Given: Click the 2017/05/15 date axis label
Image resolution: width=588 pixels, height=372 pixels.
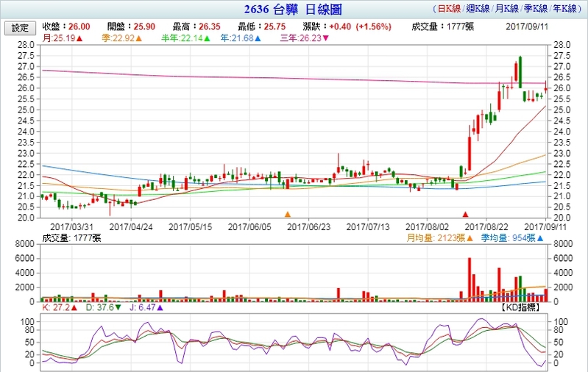Looking at the screenshot, I should pos(190,227).
